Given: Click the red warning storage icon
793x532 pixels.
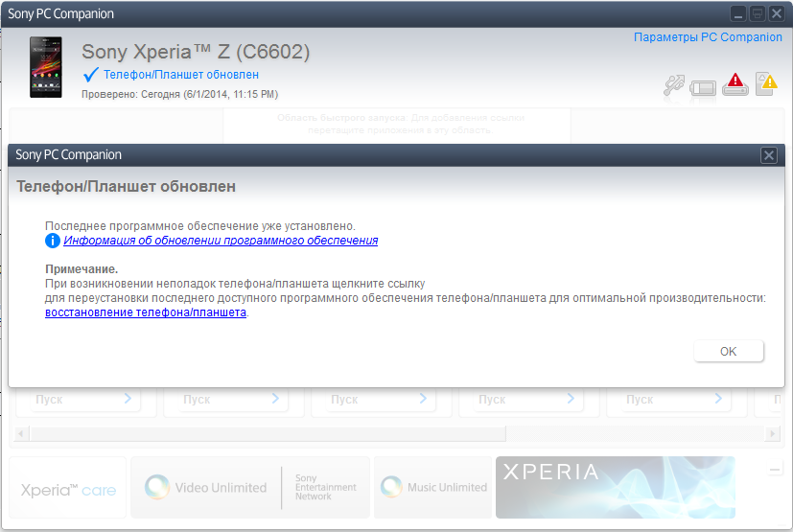Looking at the screenshot, I should [x=735, y=84].
